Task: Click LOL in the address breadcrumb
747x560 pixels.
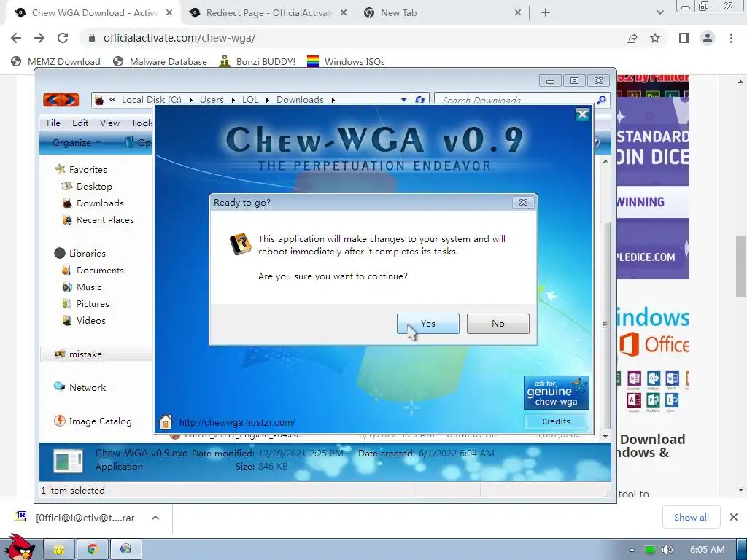Action: pos(250,99)
